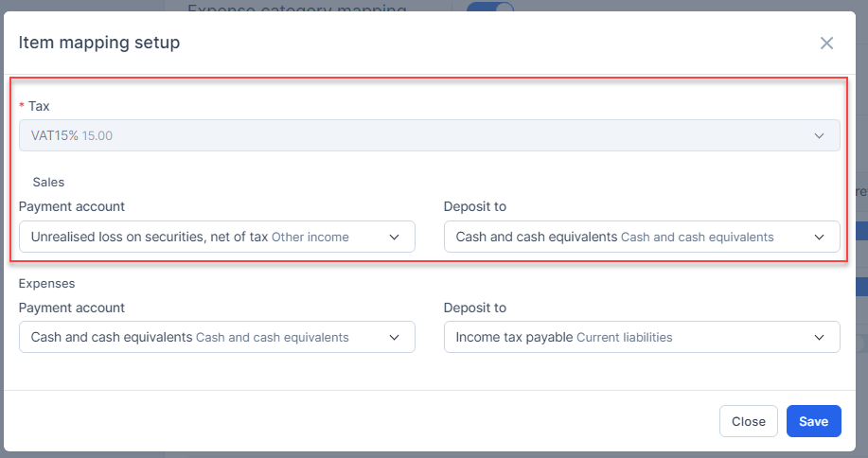Click chevron of Sales Deposit to dropdown
The height and width of the screenshot is (458, 868).
[x=820, y=237]
